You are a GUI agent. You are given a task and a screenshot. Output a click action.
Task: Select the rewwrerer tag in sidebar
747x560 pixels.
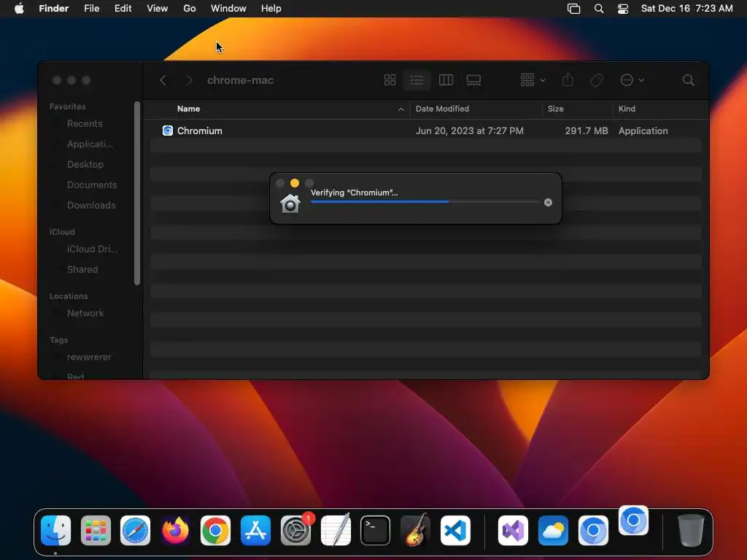pyautogui.click(x=88, y=357)
